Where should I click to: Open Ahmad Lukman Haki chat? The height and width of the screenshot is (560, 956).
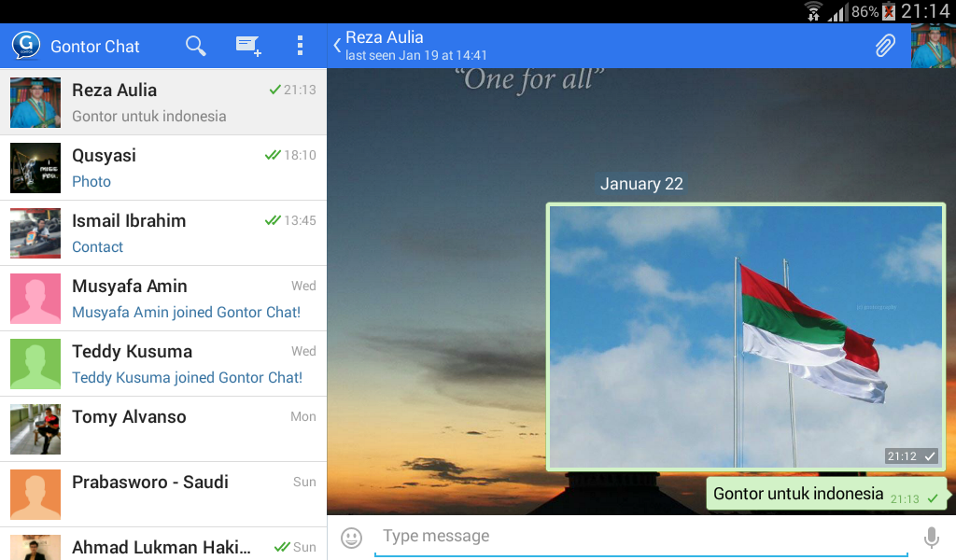coord(163,544)
